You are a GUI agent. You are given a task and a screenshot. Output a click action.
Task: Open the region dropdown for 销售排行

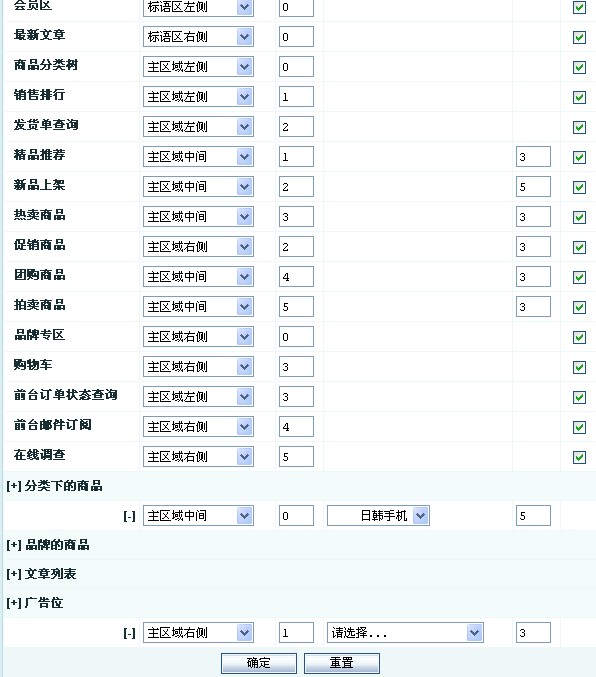[x=198, y=97]
